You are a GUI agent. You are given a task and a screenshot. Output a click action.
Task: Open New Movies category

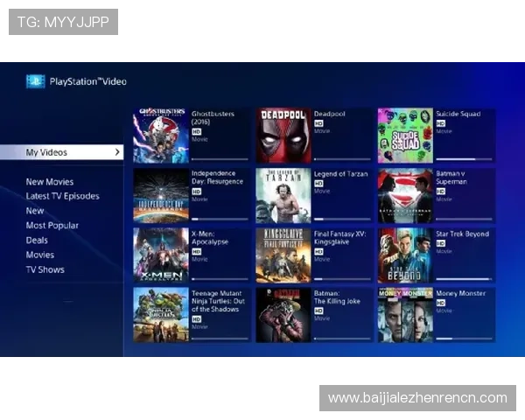(x=50, y=182)
